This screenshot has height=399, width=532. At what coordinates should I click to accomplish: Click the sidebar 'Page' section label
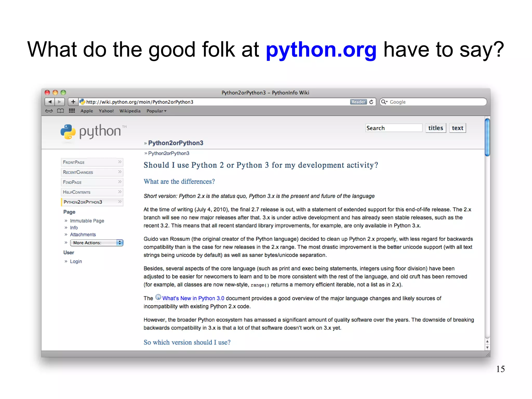click(x=69, y=212)
